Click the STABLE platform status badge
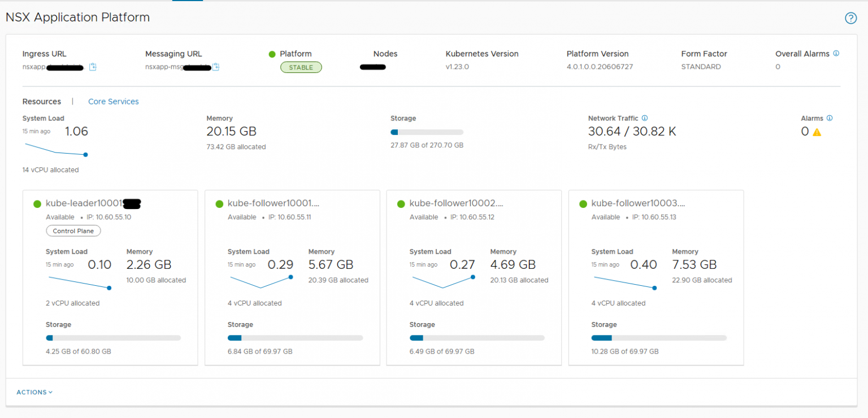 [x=301, y=67]
